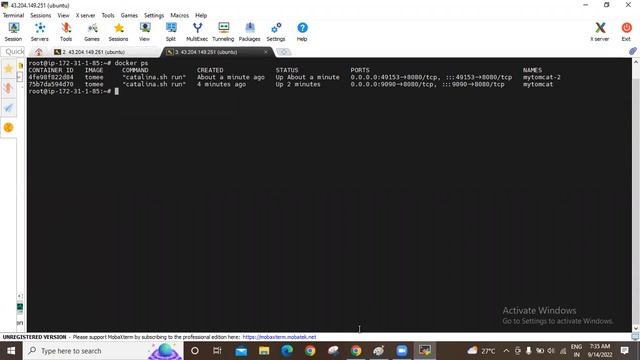The width and height of the screenshot is (640, 360).
Task: Open Task View on the taskbar
Action: [217, 351]
